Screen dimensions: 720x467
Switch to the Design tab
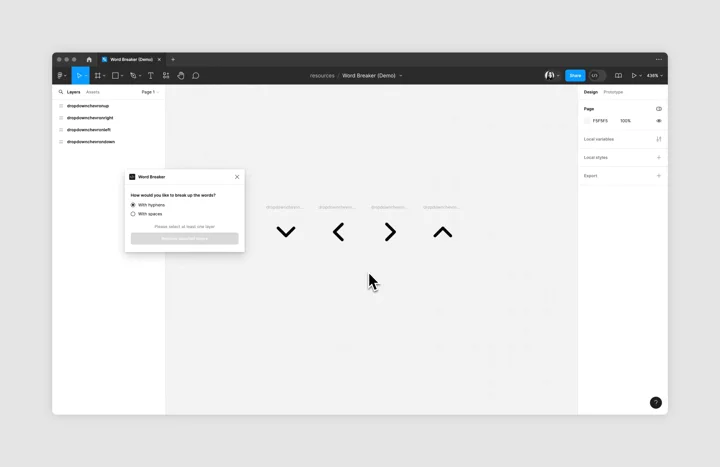pyautogui.click(x=591, y=92)
